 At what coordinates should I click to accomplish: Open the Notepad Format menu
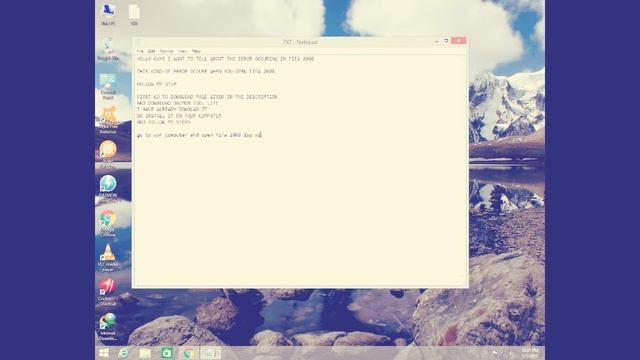[167, 51]
